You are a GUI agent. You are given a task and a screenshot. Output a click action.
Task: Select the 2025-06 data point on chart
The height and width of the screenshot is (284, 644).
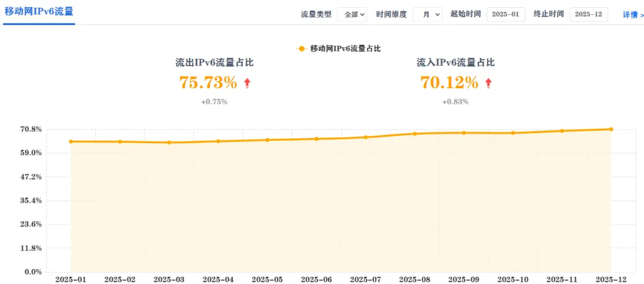tap(316, 138)
